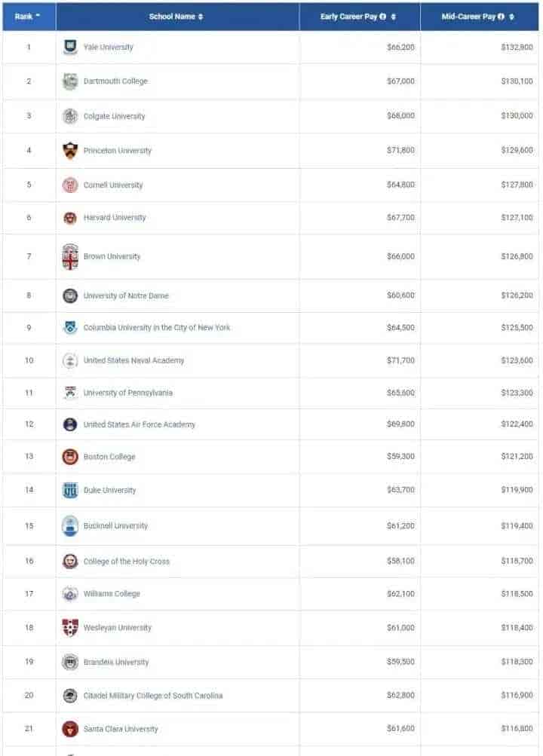Click the Princeton University shield logo
543x756 pixels.
click(x=70, y=151)
